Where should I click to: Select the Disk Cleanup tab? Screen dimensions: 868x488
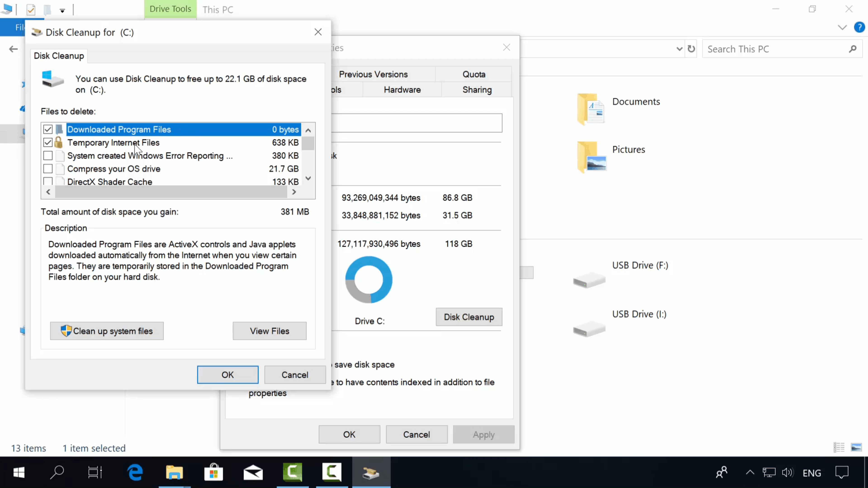[59, 56]
